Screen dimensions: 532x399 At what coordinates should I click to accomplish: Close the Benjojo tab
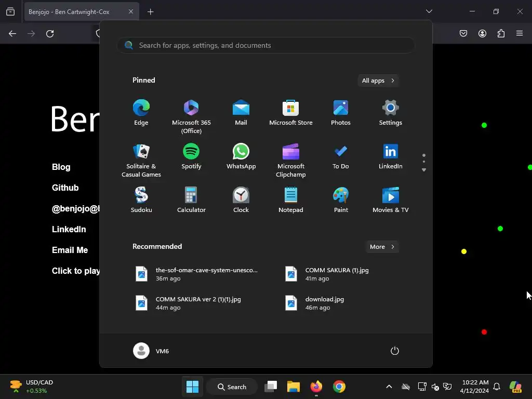pyautogui.click(x=131, y=11)
